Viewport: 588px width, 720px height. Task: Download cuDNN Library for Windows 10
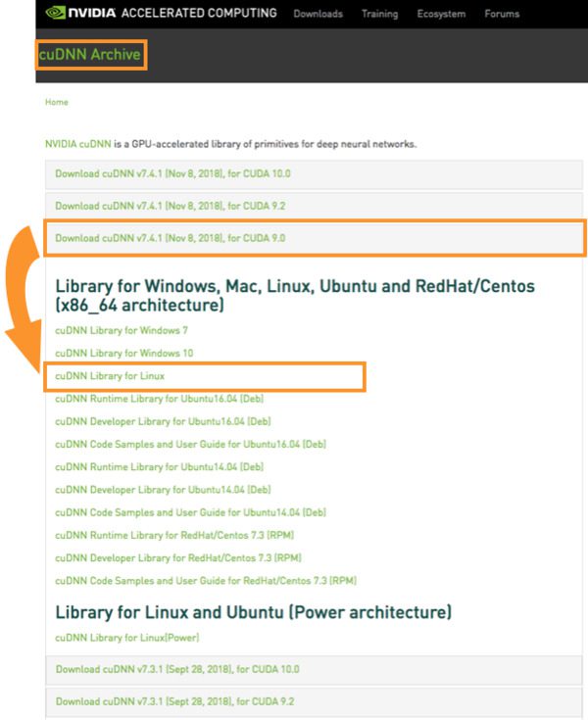tap(124, 353)
